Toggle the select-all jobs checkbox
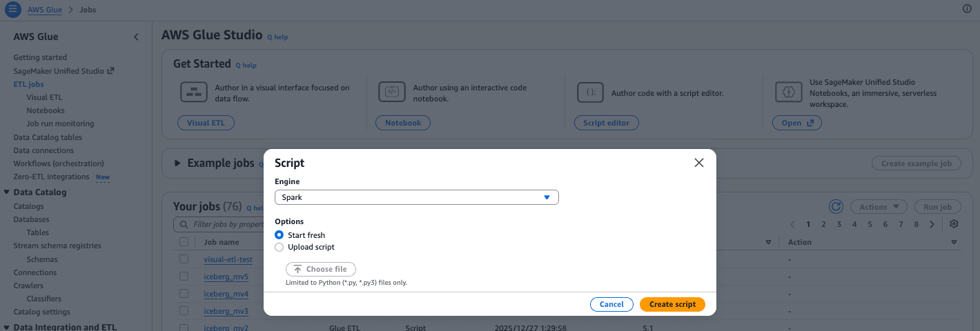Viewport: 980px width, 331px height. point(184,242)
